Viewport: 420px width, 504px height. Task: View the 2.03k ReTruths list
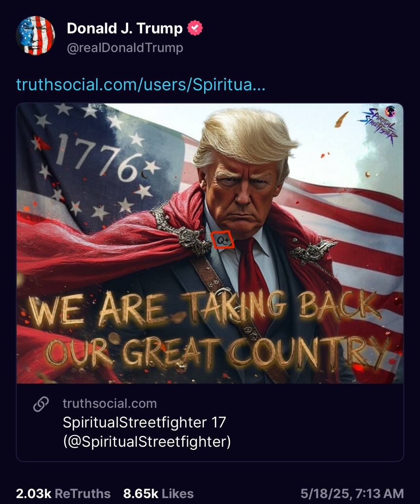(x=63, y=493)
